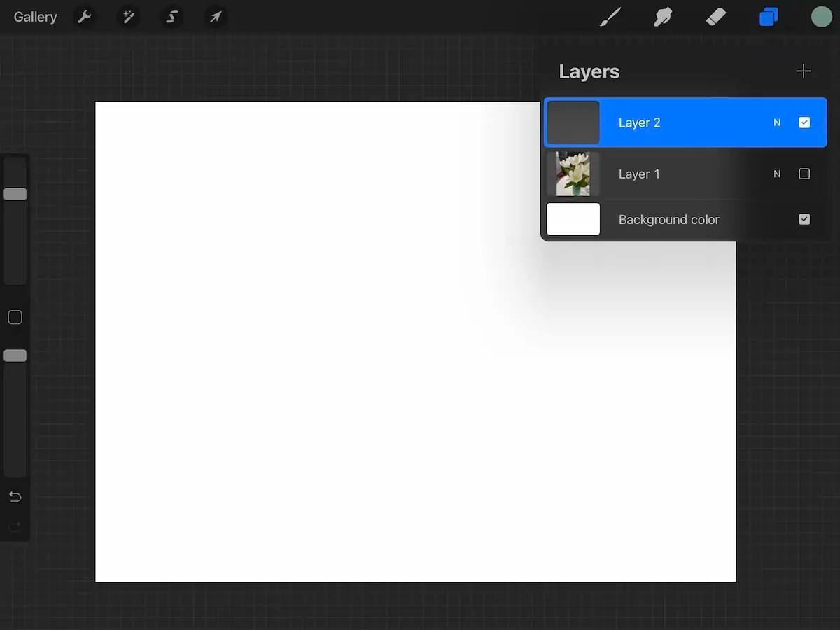Image resolution: width=840 pixels, height=630 pixels.
Task: Open blend mode options for Layer 2
Action: pos(776,122)
